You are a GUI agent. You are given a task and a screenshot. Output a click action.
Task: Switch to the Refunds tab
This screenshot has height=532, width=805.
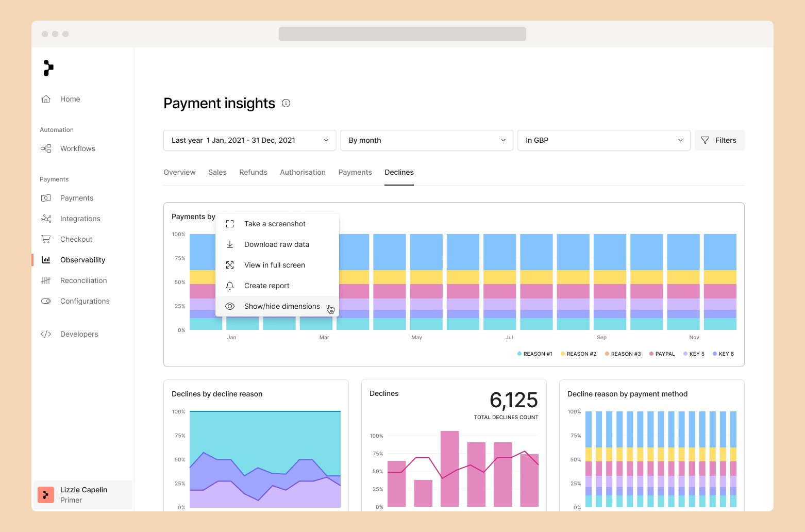(253, 172)
